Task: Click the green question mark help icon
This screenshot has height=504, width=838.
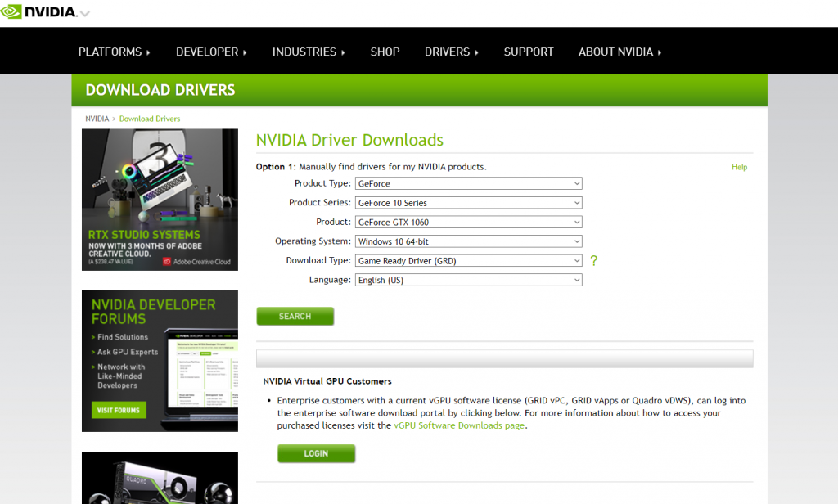Action: tap(594, 261)
